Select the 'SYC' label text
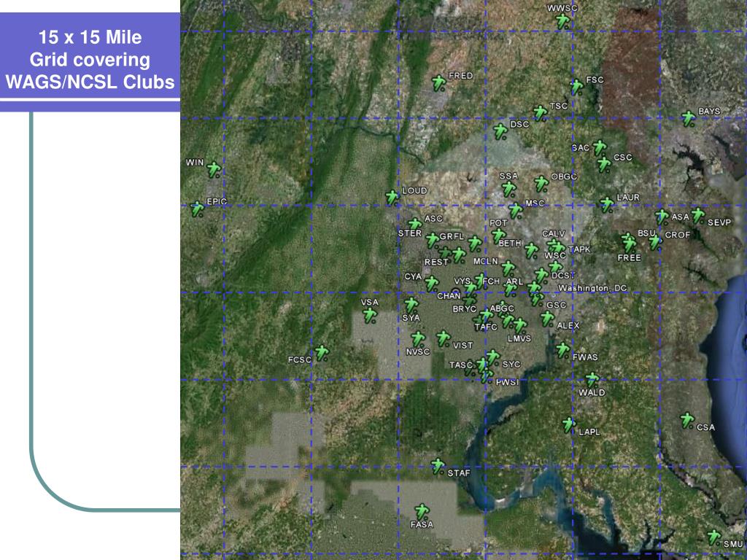The width and height of the screenshot is (747, 560). (511, 365)
